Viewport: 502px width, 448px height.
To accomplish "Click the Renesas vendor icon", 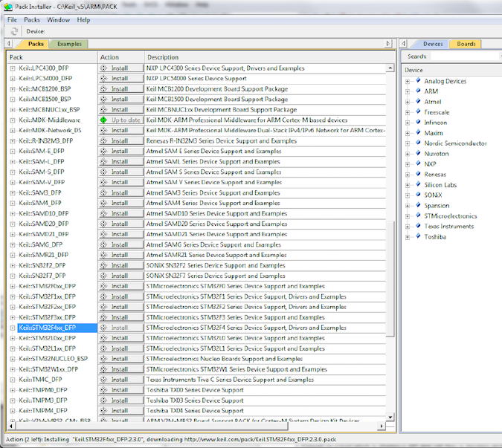I will coord(418,174).
